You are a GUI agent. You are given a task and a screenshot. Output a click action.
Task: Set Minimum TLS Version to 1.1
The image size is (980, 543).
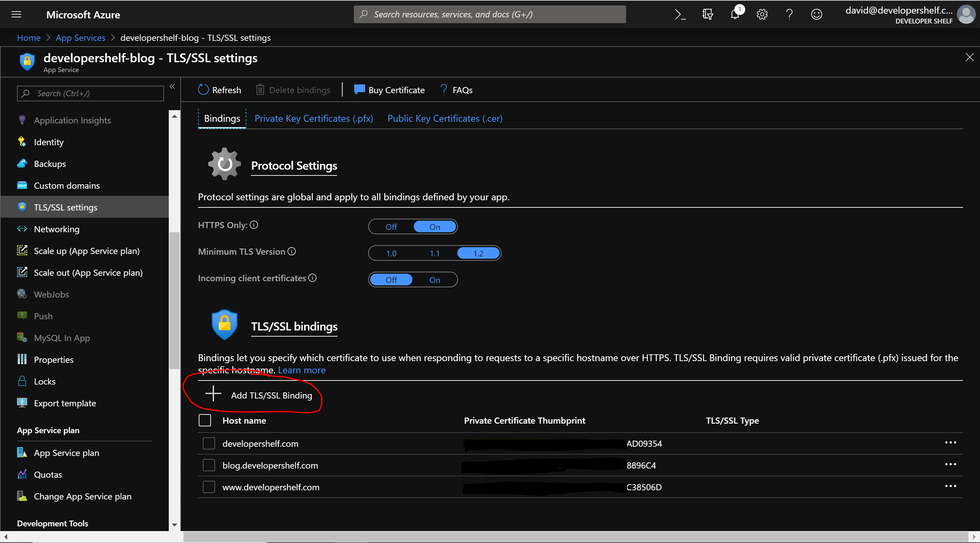click(435, 253)
